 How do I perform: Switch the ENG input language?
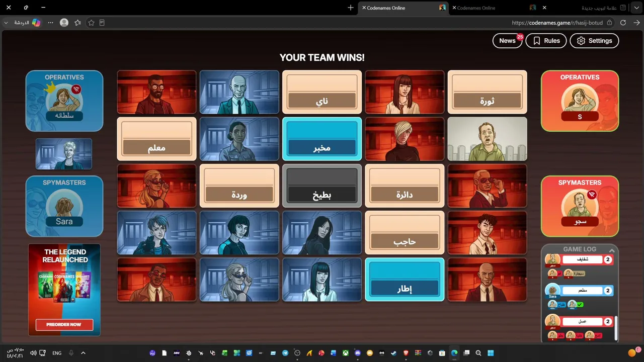[x=57, y=353]
